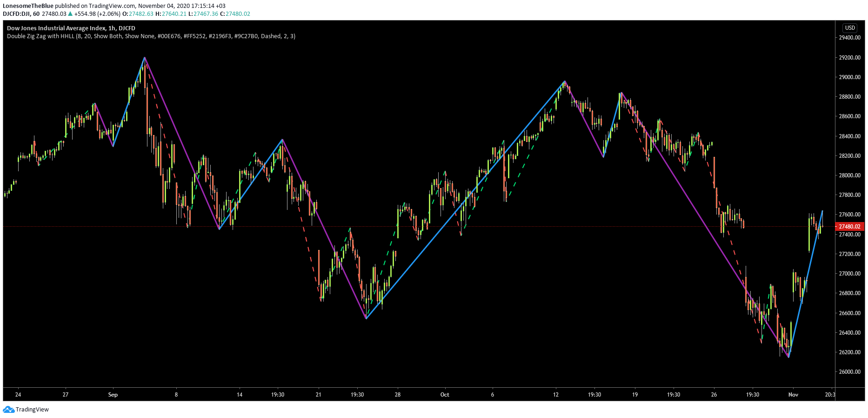This screenshot has height=418, width=868.
Task: Click the 6 date label on time axis
Action: point(493,395)
